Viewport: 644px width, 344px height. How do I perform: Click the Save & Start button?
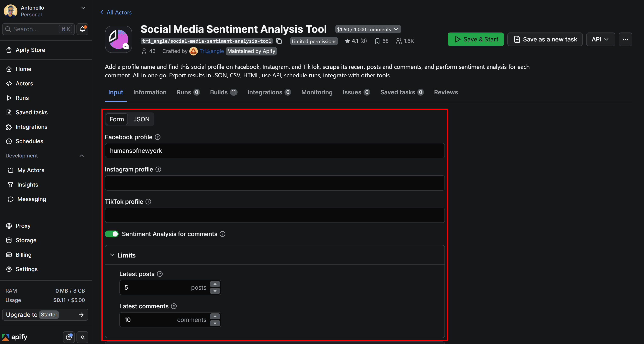tap(475, 39)
